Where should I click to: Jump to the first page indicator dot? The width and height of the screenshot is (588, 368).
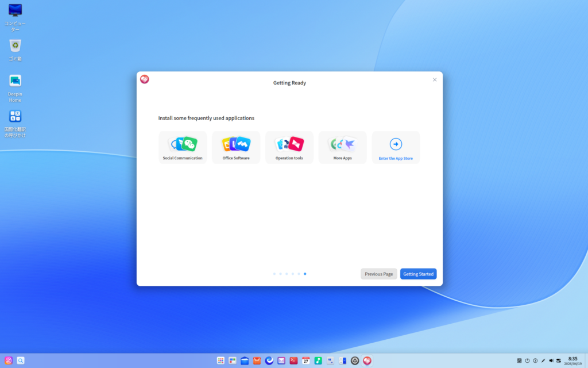274,274
